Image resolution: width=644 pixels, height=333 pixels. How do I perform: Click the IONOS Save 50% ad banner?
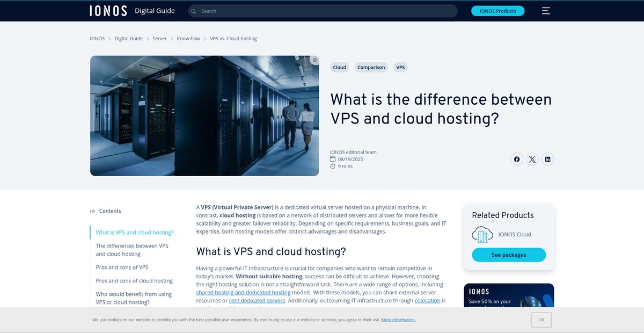pos(509,295)
